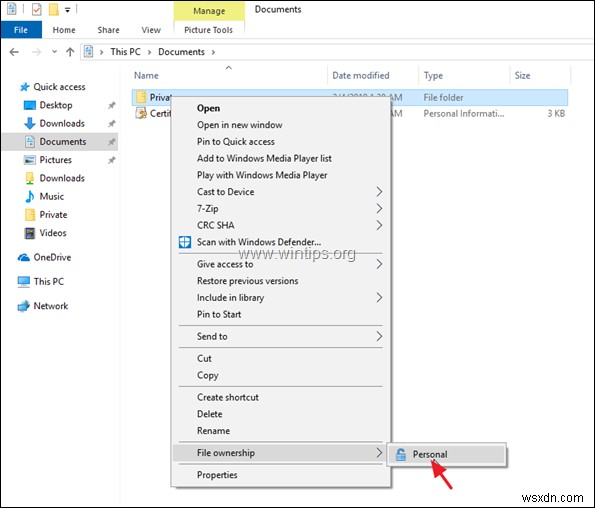Viewport: 595px width, 508px height.
Task: Unpin Desktop using its pin icon
Action: [x=112, y=105]
